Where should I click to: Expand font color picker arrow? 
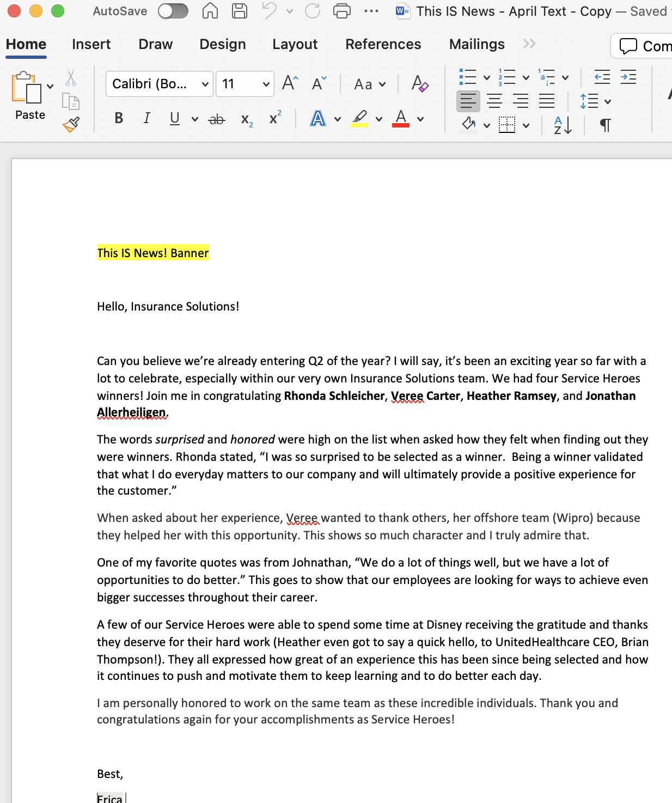pyautogui.click(x=420, y=119)
